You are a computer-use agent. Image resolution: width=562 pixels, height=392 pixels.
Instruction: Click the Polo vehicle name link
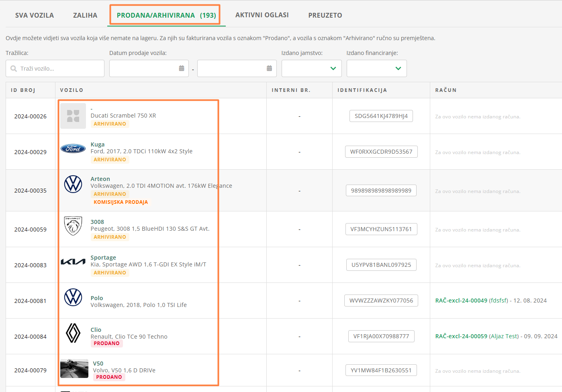click(97, 298)
